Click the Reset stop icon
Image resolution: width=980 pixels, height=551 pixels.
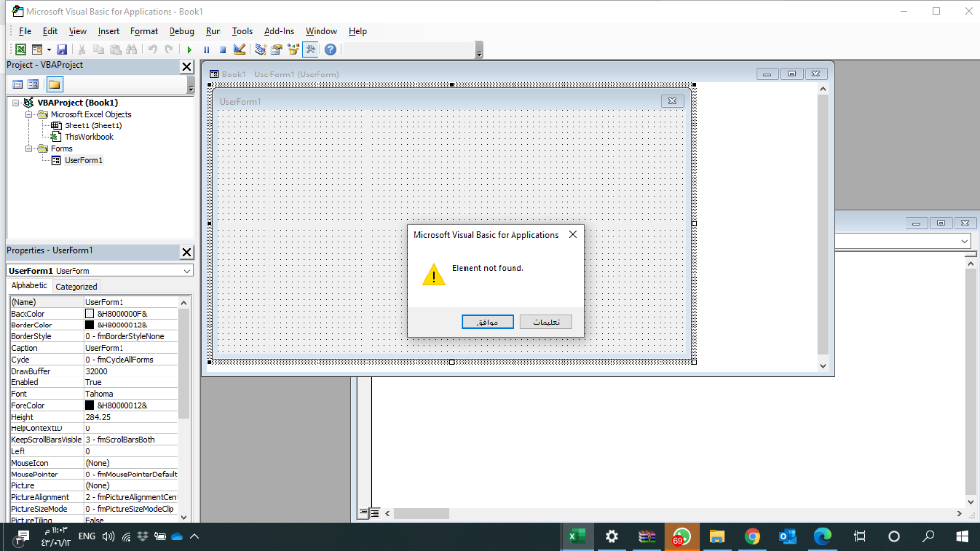(x=222, y=49)
